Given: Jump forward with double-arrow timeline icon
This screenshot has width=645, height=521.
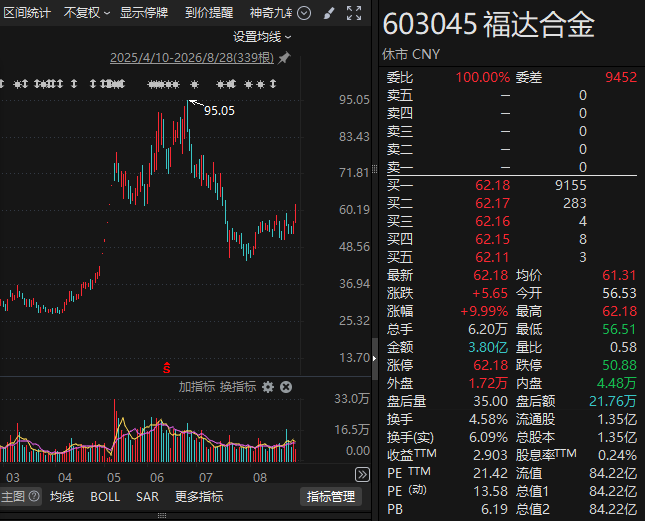Looking at the screenshot, I should [362, 475].
